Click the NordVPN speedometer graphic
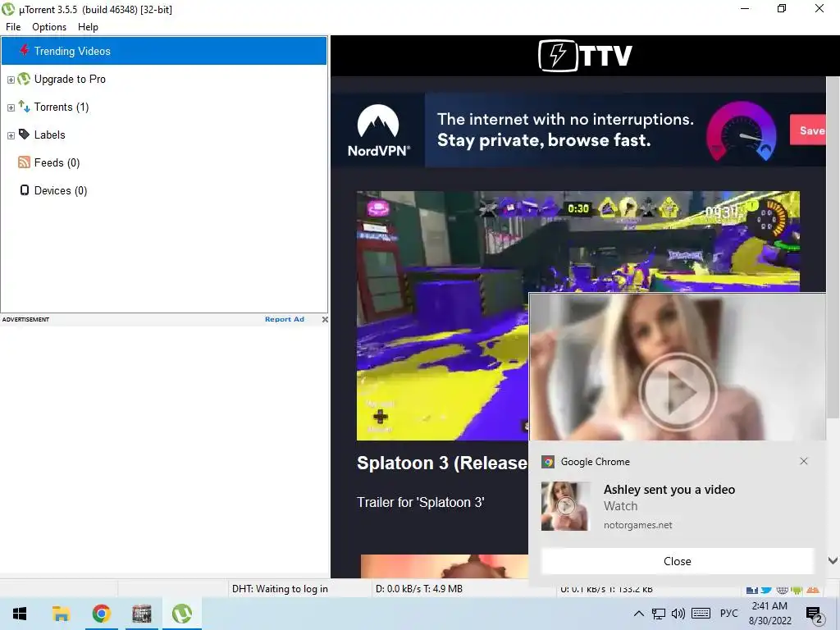This screenshot has width=840, height=630. point(742,131)
